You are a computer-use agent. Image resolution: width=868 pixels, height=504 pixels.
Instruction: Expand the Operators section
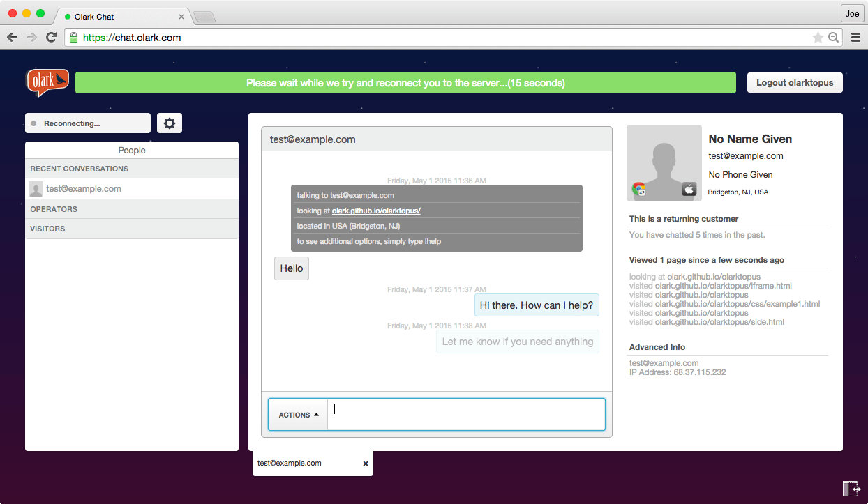pyautogui.click(x=132, y=209)
